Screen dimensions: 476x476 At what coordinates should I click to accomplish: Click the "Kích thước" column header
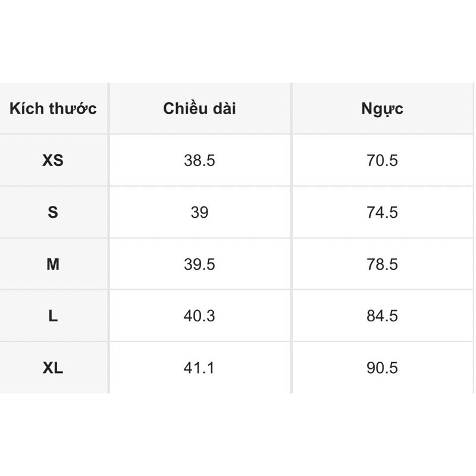coord(53,109)
